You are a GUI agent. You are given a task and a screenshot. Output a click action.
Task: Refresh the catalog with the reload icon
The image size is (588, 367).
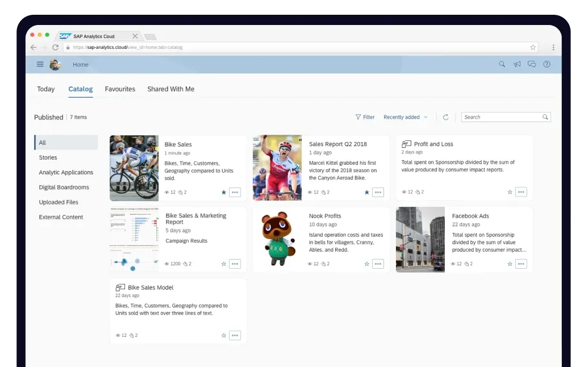(x=445, y=117)
